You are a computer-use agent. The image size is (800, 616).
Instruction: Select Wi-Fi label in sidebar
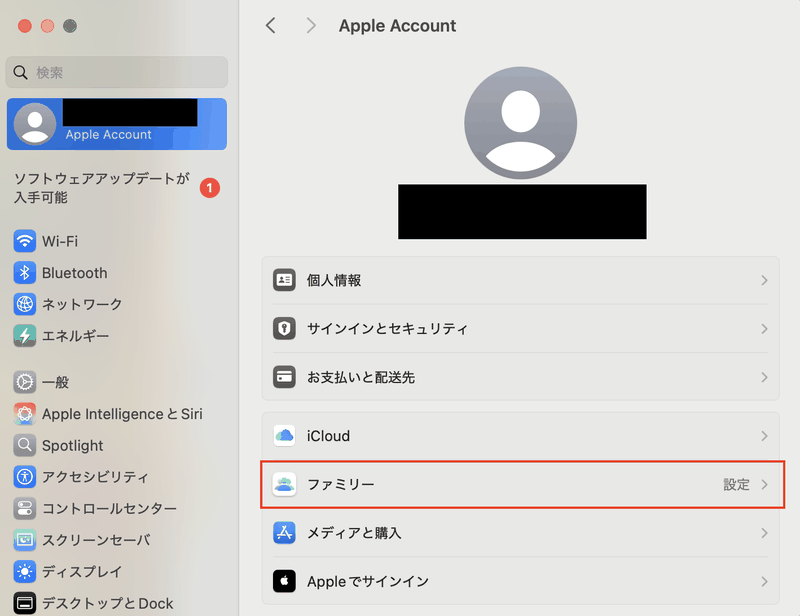[60, 241]
